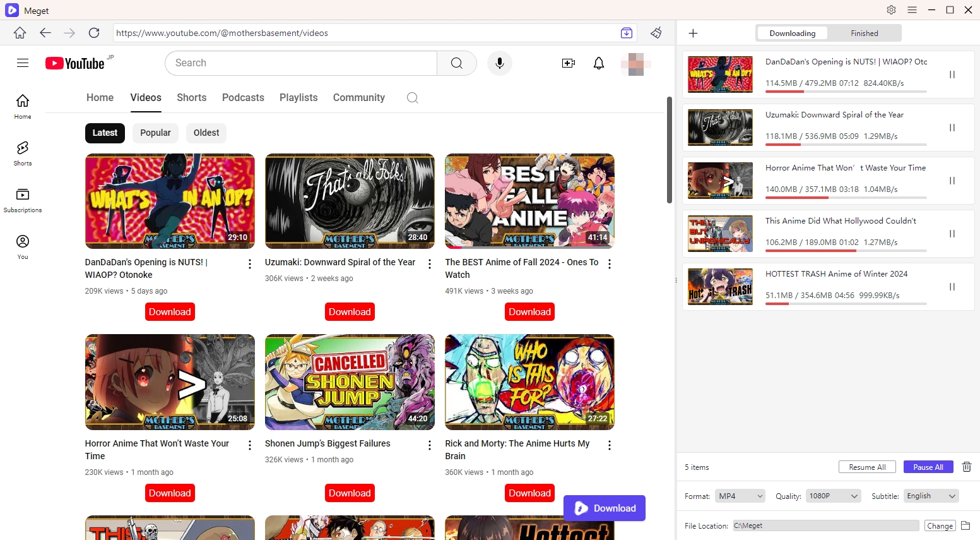Delete all downloads with the trash icon
The width and height of the screenshot is (980, 540).
(x=966, y=467)
